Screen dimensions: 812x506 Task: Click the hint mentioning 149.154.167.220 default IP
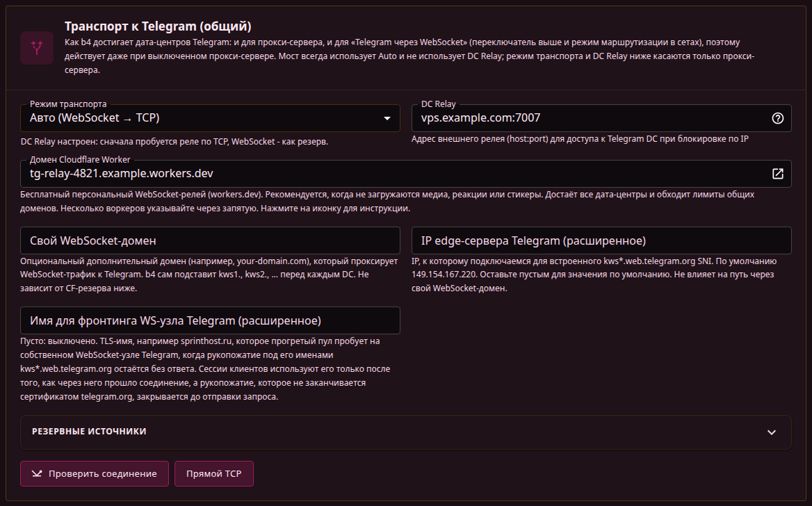(x=594, y=275)
